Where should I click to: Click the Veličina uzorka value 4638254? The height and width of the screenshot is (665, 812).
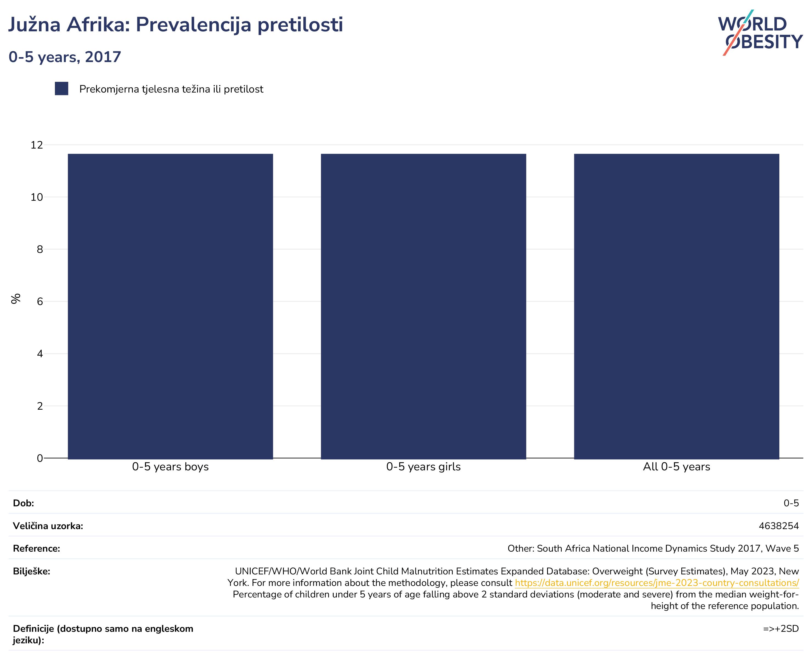[x=779, y=526]
